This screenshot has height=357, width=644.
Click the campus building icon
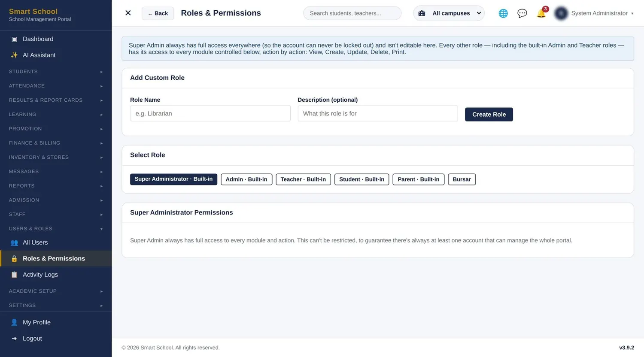[x=422, y=13]
